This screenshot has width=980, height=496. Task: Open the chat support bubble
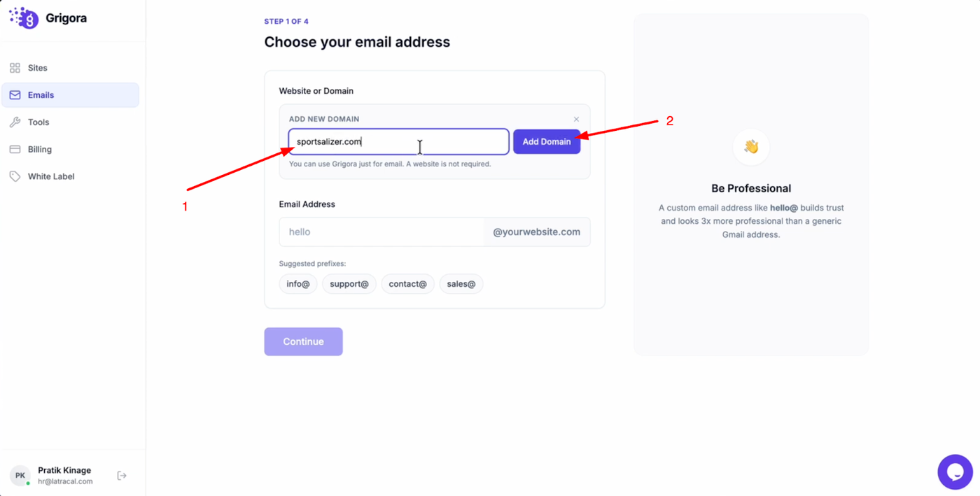955,472
